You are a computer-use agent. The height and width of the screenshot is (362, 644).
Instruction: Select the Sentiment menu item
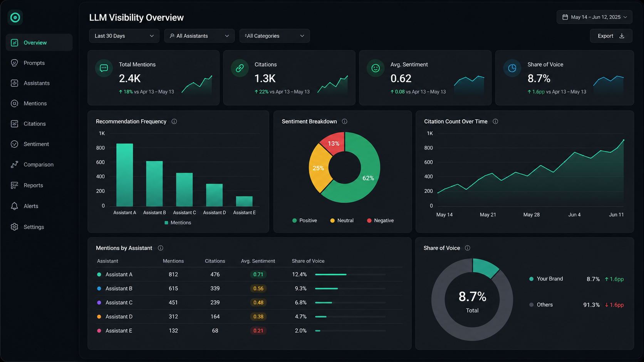click(39, 144)
